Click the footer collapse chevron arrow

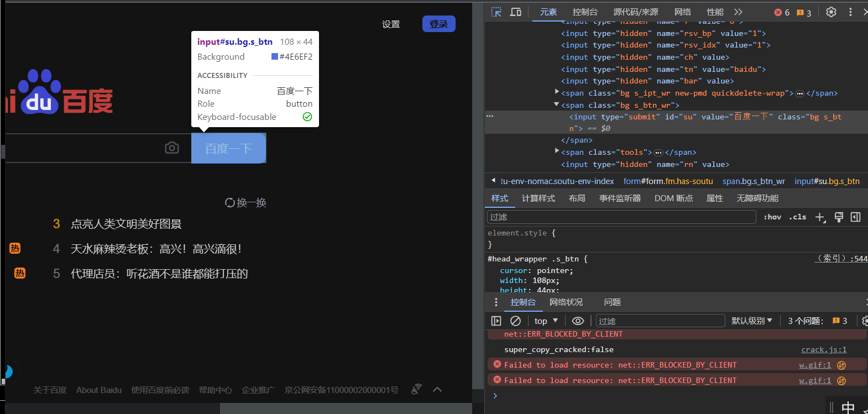437,390
